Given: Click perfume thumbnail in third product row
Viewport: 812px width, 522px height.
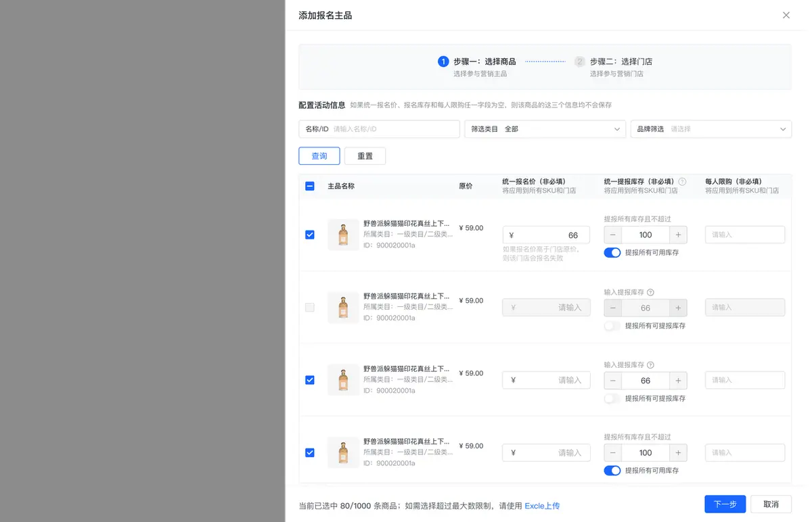Looking at the screenshot, I should click(343, 380).
